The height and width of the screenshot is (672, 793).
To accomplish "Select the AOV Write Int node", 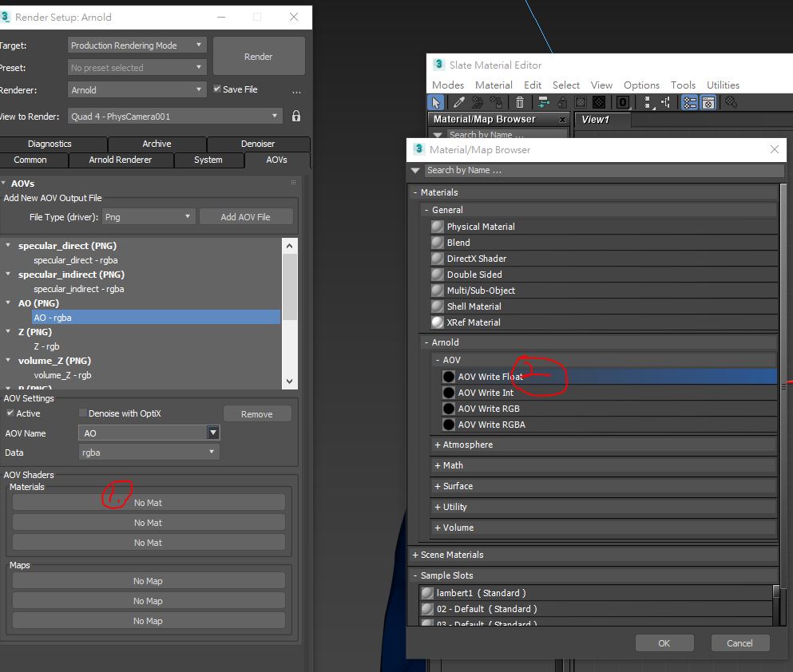I will pos(486,393).
